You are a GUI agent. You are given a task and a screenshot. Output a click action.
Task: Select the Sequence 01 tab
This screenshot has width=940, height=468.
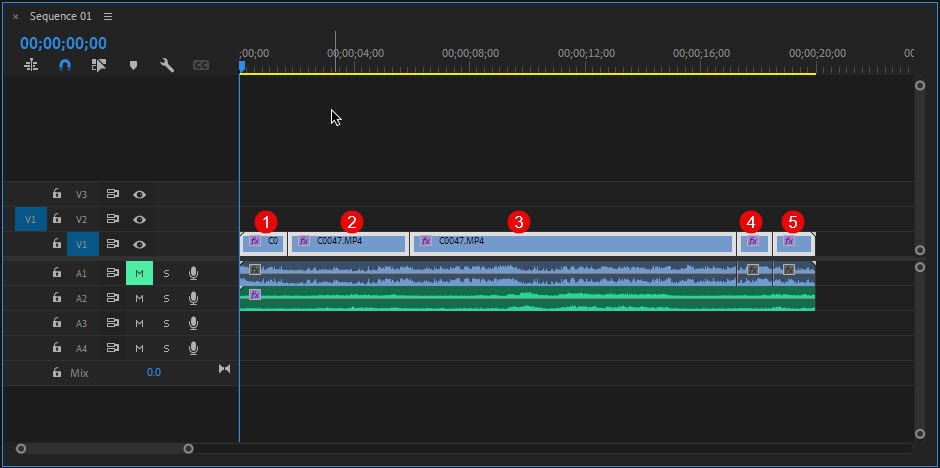[x=60, y=17]
